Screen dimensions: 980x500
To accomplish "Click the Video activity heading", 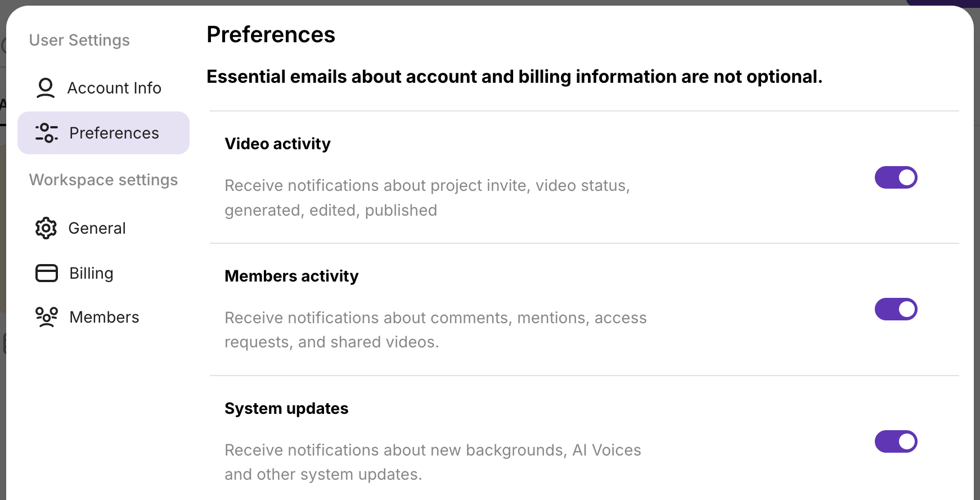I will click(277, 144).
